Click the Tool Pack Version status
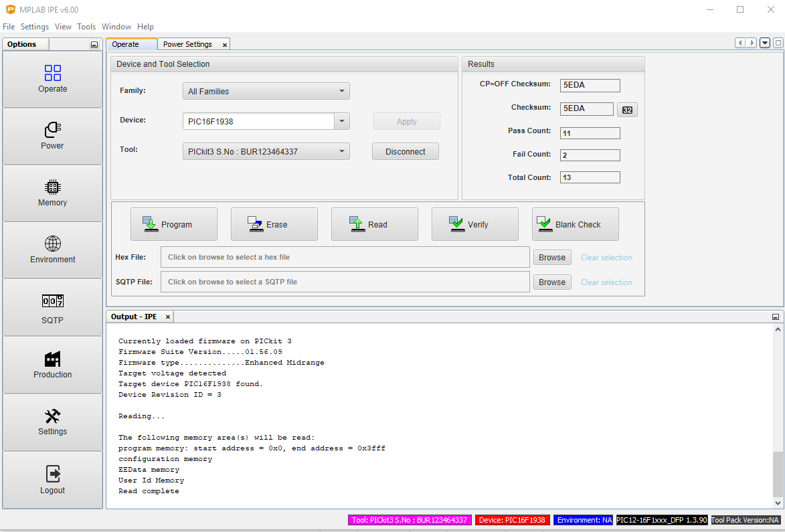This screenshot has height=532, width=785. click(746, 520)
